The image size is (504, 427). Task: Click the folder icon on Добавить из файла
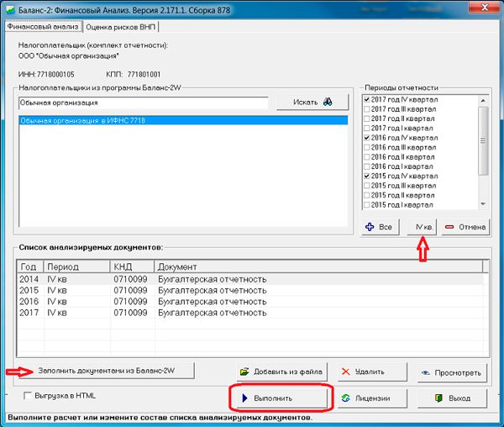point(244,372)
